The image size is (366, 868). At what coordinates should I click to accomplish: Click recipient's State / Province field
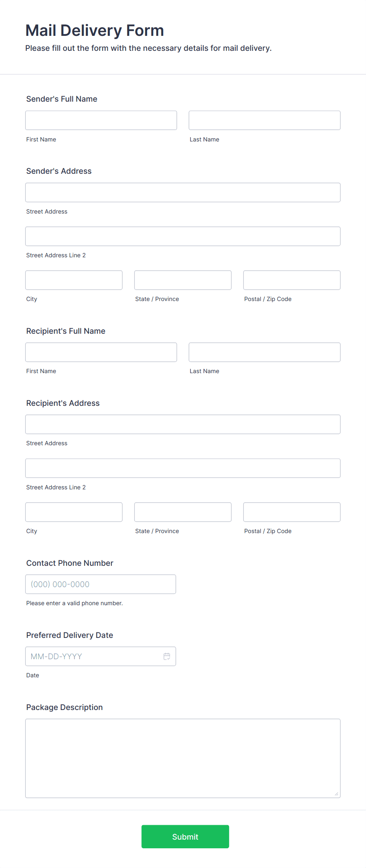[x=183, y=512]
